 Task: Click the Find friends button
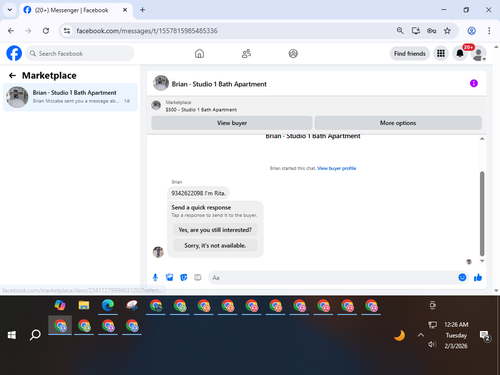click(410, 53)
